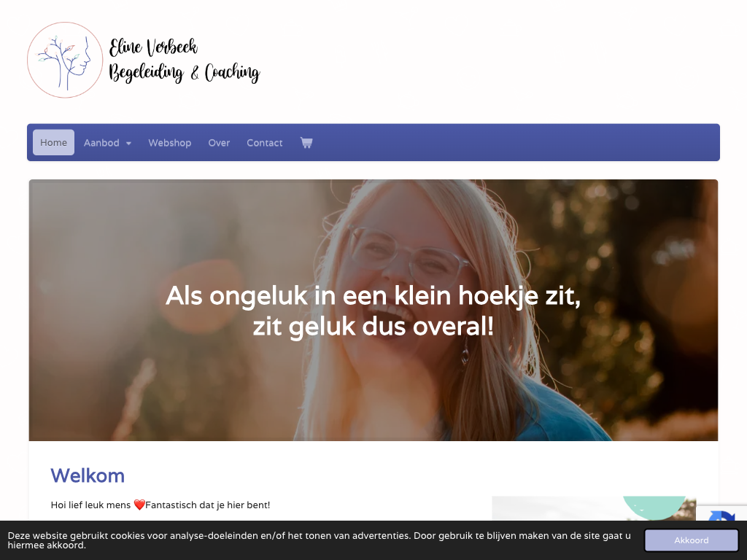Open the small photo beside the welcome text
This screenshot has height=560, width=747.
tap(594, 508)
